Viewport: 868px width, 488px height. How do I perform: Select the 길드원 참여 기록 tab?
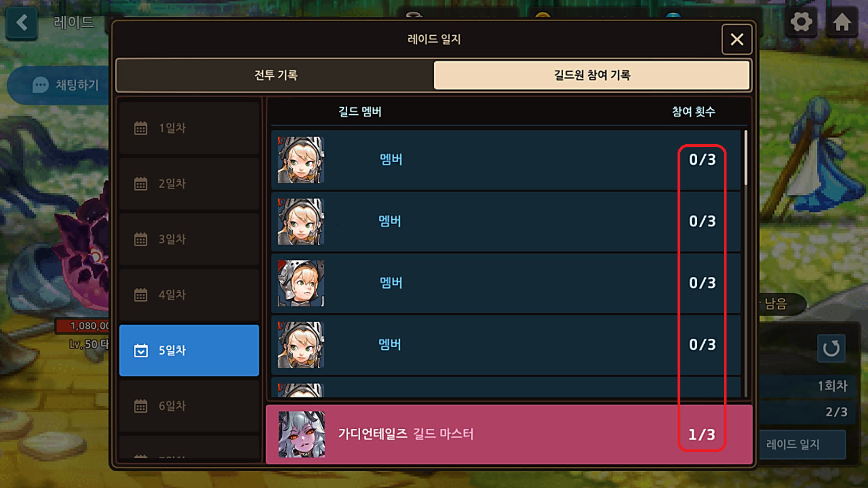(x=592, y=75)
